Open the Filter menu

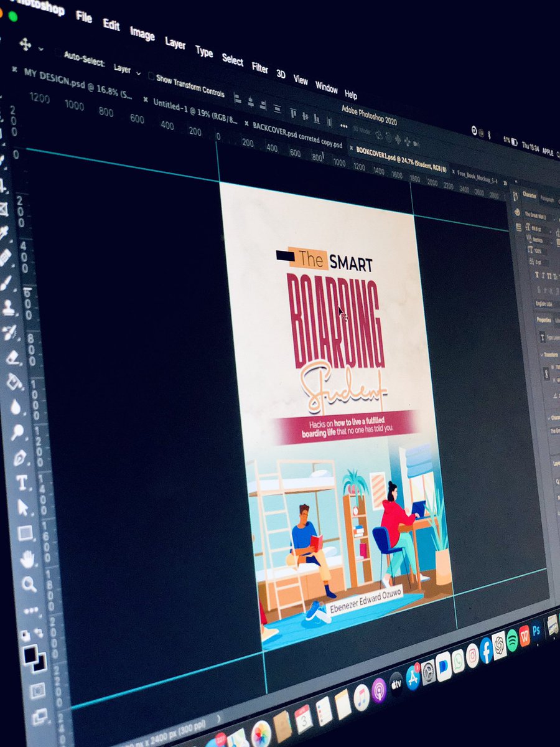[260, 67]
